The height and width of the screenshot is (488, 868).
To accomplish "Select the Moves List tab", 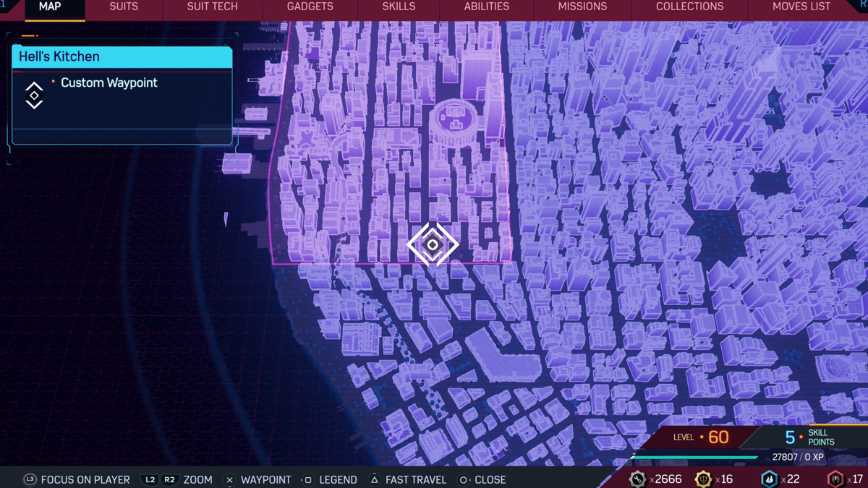I will click(x=801, y=7).
